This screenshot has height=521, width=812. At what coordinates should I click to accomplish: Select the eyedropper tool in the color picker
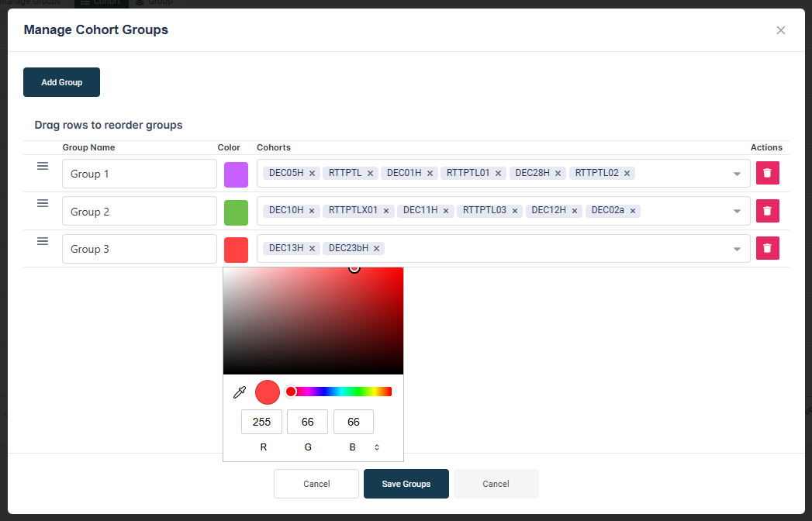tap(240, 392)
